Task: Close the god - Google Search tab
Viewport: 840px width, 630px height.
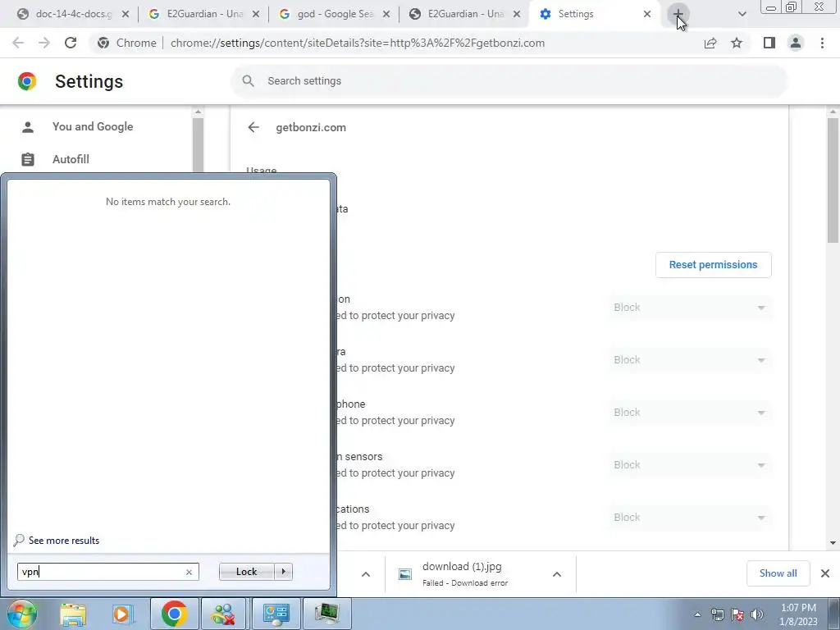Action: point(386,14)
